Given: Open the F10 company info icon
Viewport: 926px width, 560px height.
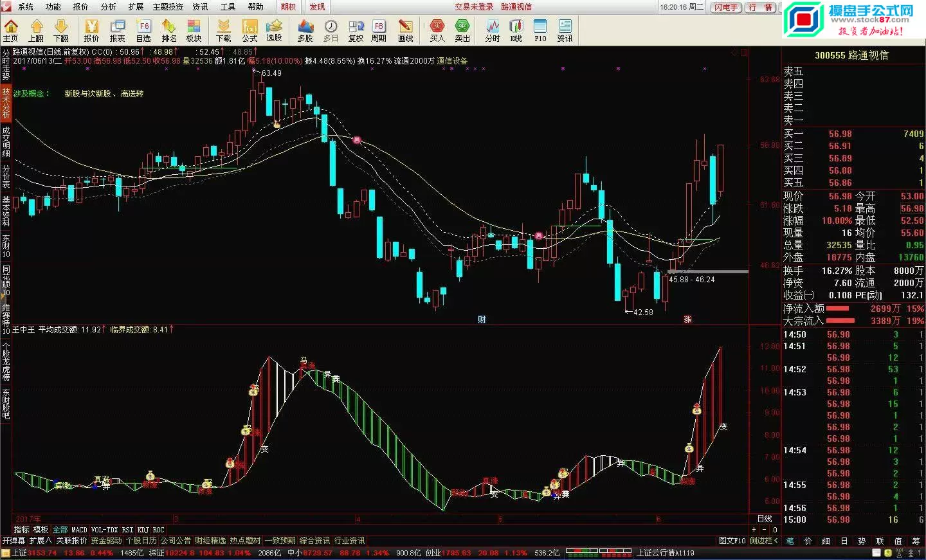Looking at the screenshot, I should tap(540, 30).
